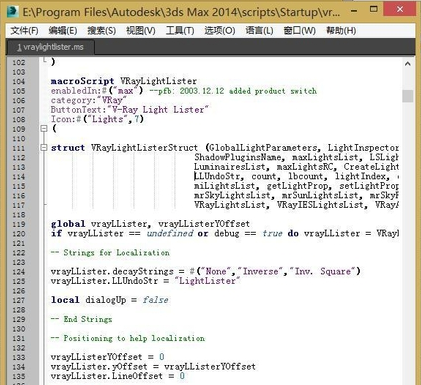Click the Icon:#("Lights",7) line
421x385 pixels.
pos(97,119)
